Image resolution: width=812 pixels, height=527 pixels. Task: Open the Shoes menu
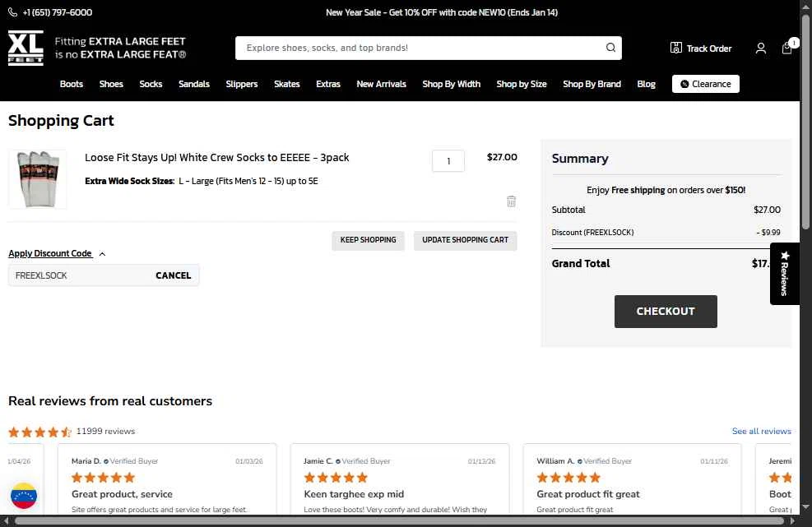click(x=111, y=84)
